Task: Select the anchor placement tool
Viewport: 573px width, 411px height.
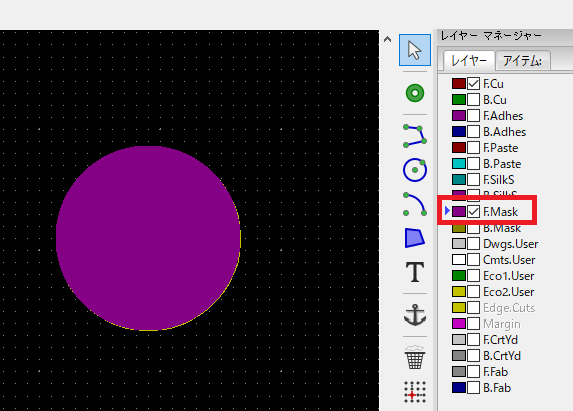Action: (415, 315)
